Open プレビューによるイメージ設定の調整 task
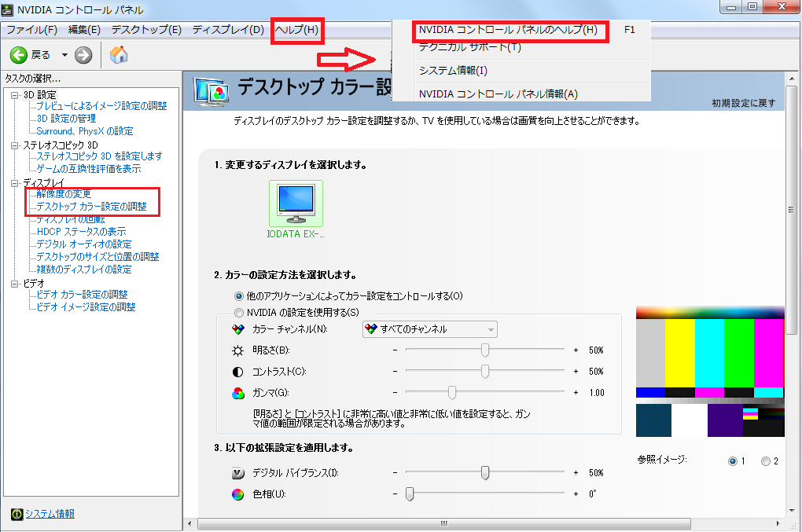Screen dimensions: 802x532 click(x=101, y=106)
